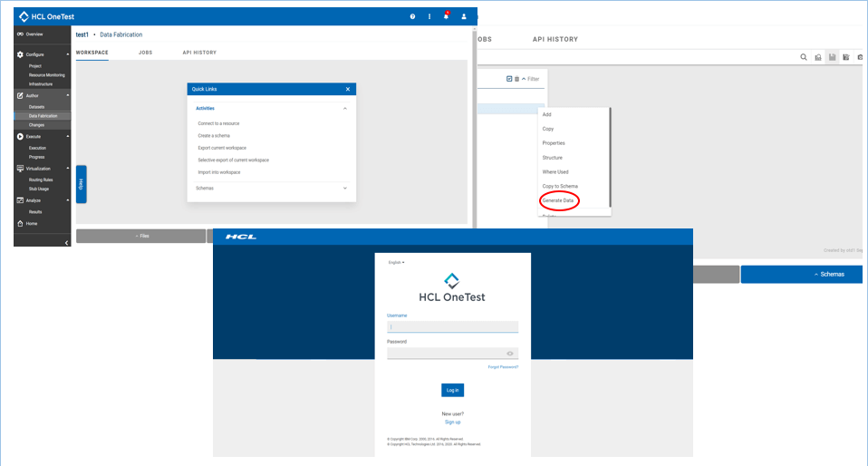
Task: Switch to the Jobs tab
Action: point(145,53)
